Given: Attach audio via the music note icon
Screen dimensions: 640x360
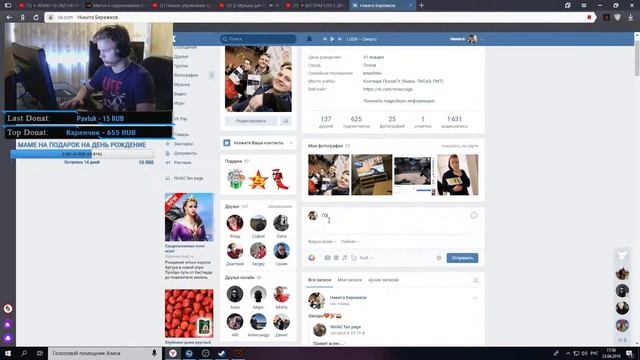Looking at the screenshot, I should tap(344, 258).
